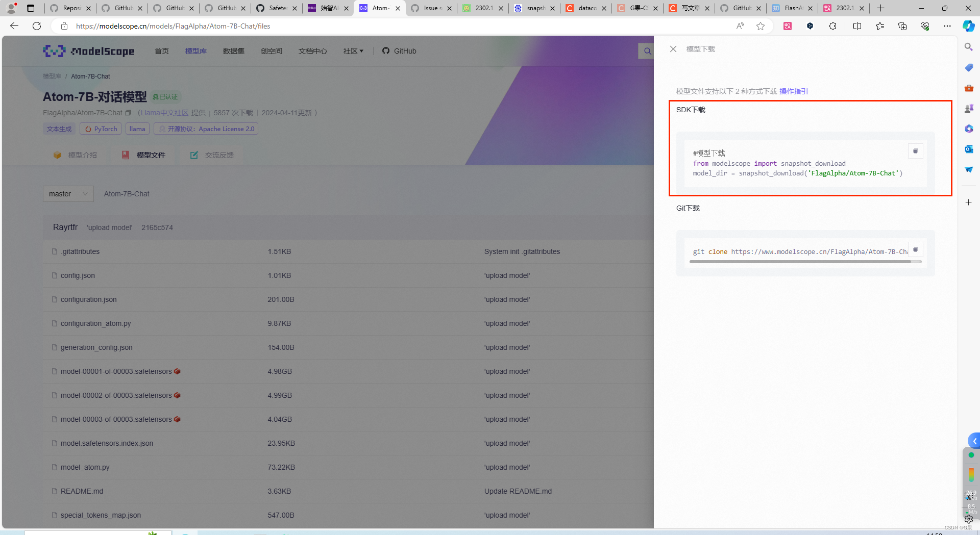Viewport: 980px width, 535px height.
Task: Click the split screen icon in toolbar
Action: [x=857, y=26]
